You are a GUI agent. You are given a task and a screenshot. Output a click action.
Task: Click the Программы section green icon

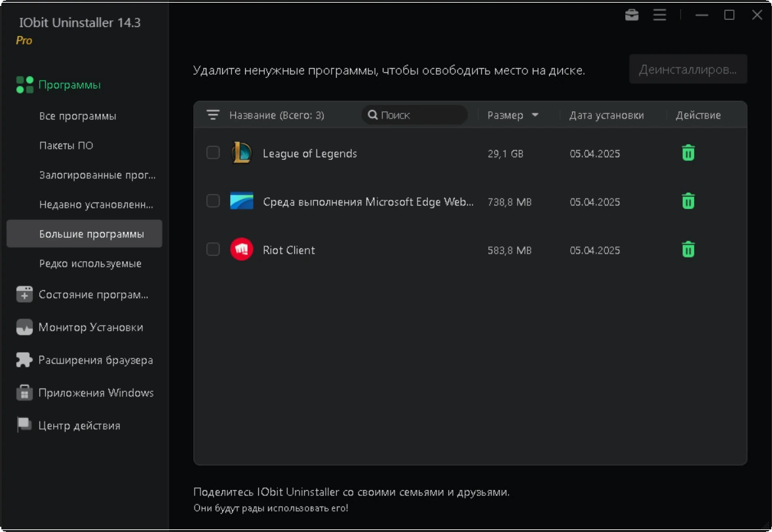point(25,85)
